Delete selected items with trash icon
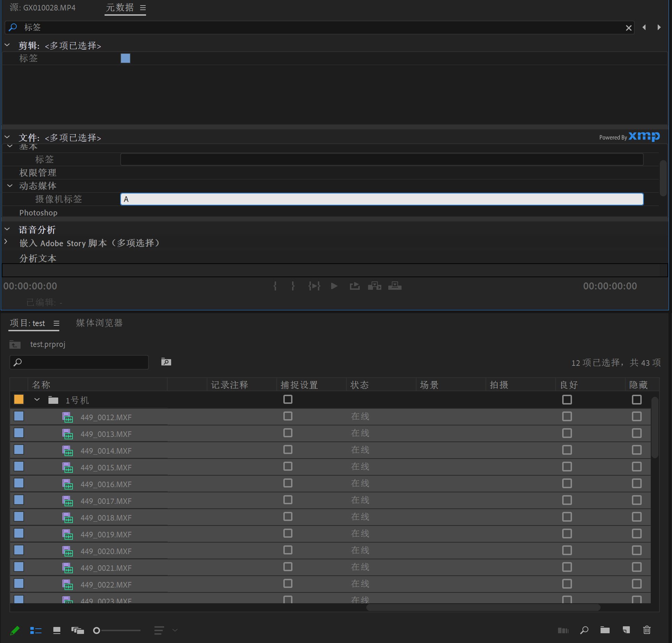This screenshot has width=672, height=643. (x=647, y=630)
